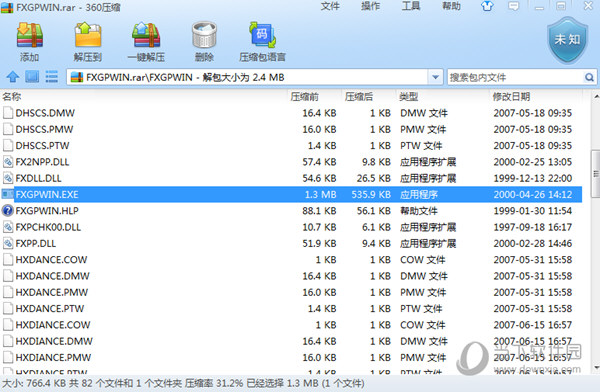Click the DLL icon of FXPCHK00.DLL
This screenshot has width=600, height=392.
point(8,227)
